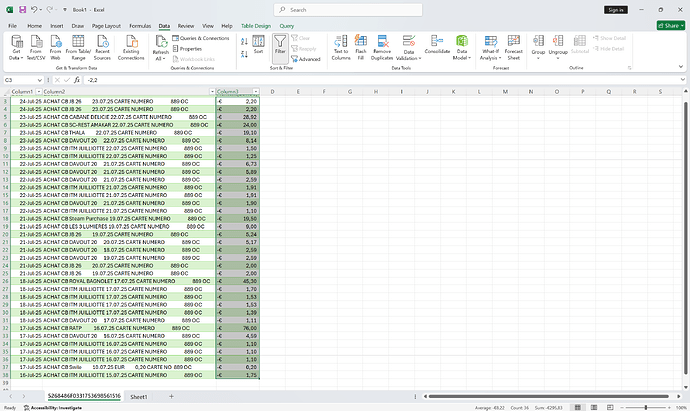Open Recent Sources
Image resolution: width=690 pixels, height=411 pixels.
coord(102,48)
